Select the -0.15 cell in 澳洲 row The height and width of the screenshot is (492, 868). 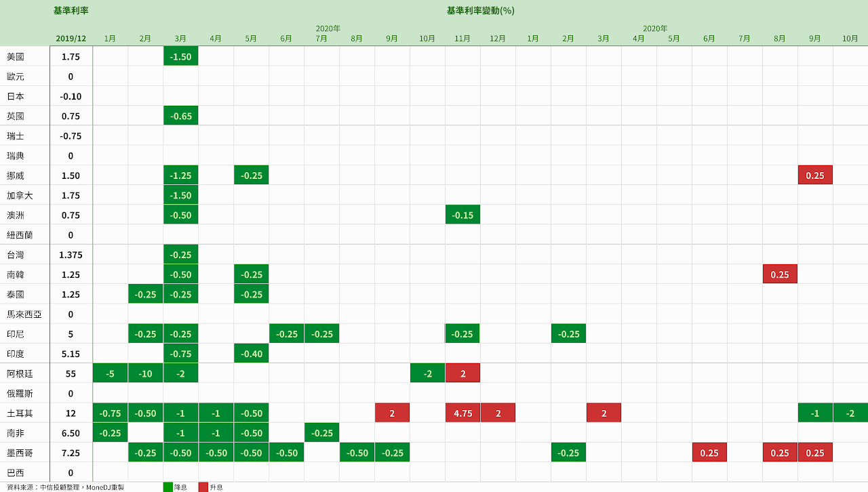click(x=462, y=216)
